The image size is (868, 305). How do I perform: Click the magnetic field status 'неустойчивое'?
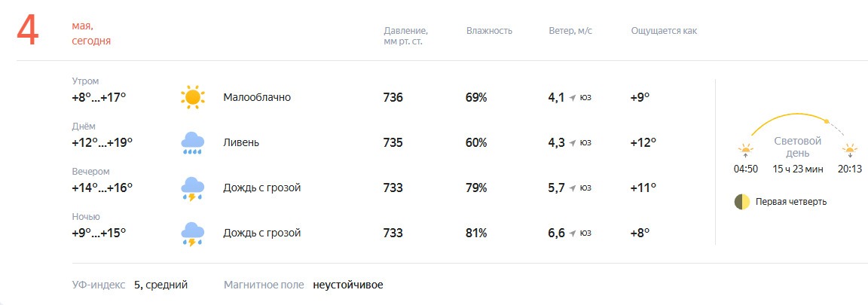point(347,285)
